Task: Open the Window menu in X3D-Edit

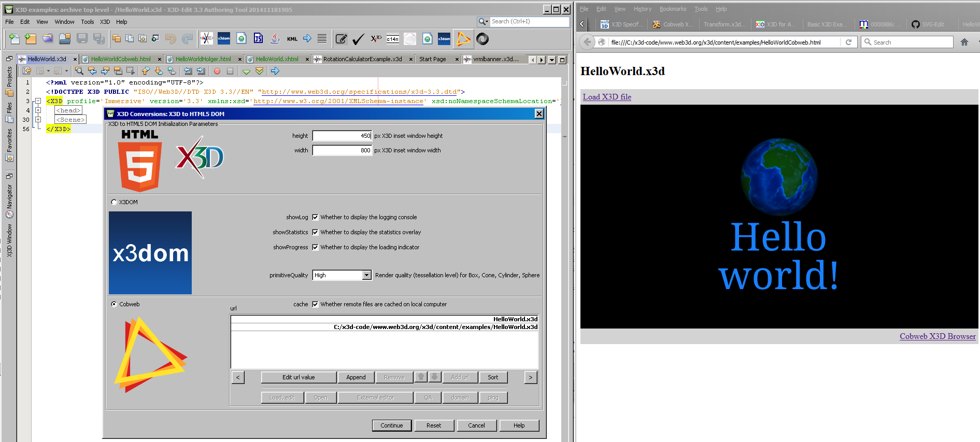Action: click(x=64, y=22)
